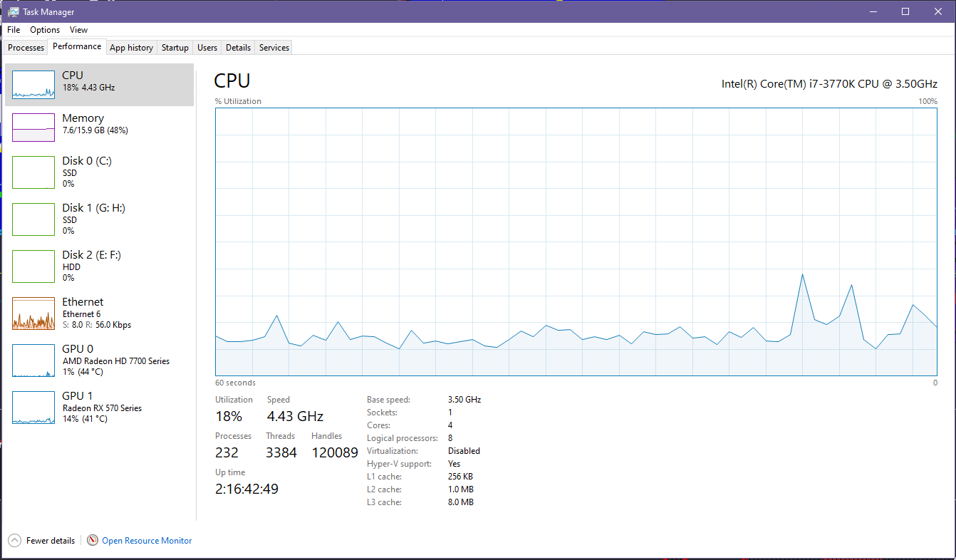The image size is (956, 560).
Task: Open the View menu
Action: [79, 30]
